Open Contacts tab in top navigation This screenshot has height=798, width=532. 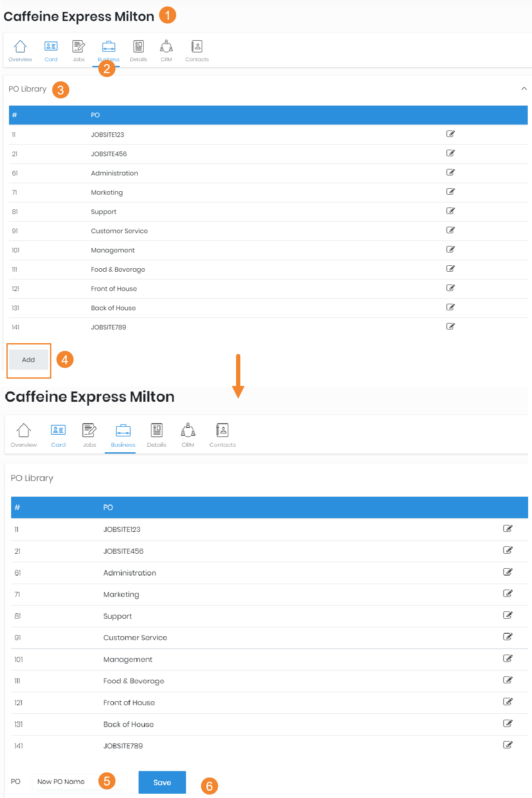coord(197,51)
